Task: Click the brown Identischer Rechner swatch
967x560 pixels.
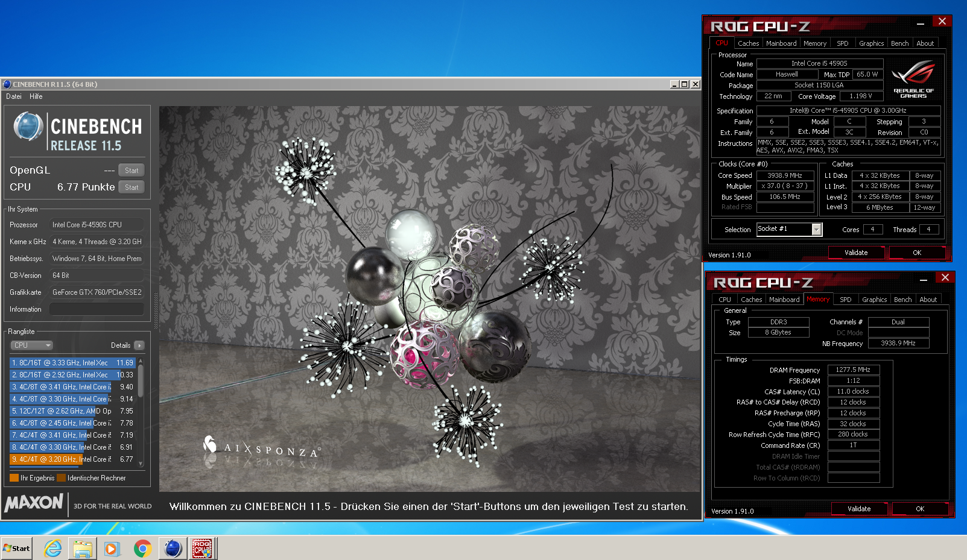Action: [61, 478]
